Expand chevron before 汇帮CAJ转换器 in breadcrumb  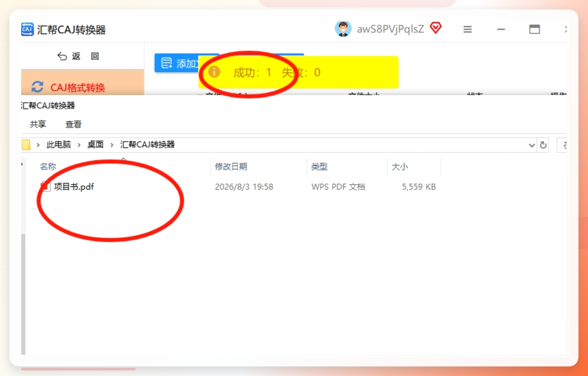pyautogui.click(x=112, y=145)
